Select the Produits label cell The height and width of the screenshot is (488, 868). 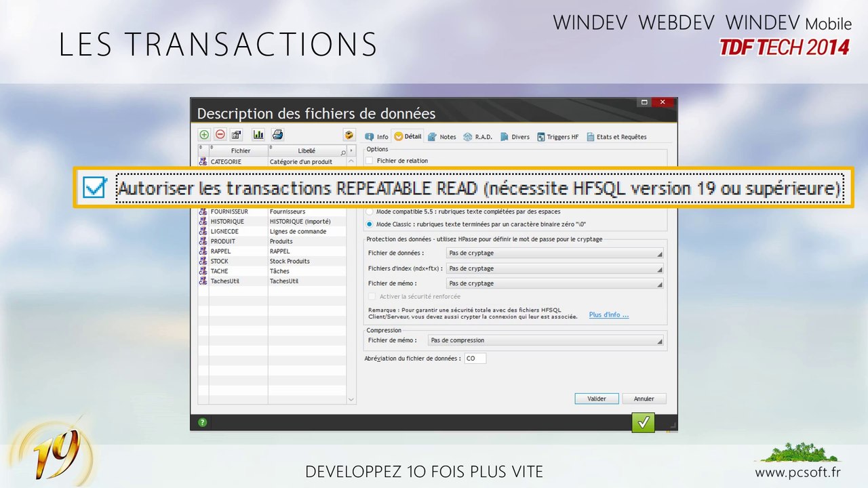[307, 241]
